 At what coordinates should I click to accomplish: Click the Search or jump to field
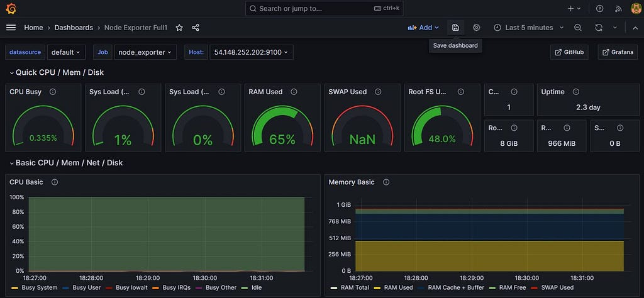(x=323, y=8)
